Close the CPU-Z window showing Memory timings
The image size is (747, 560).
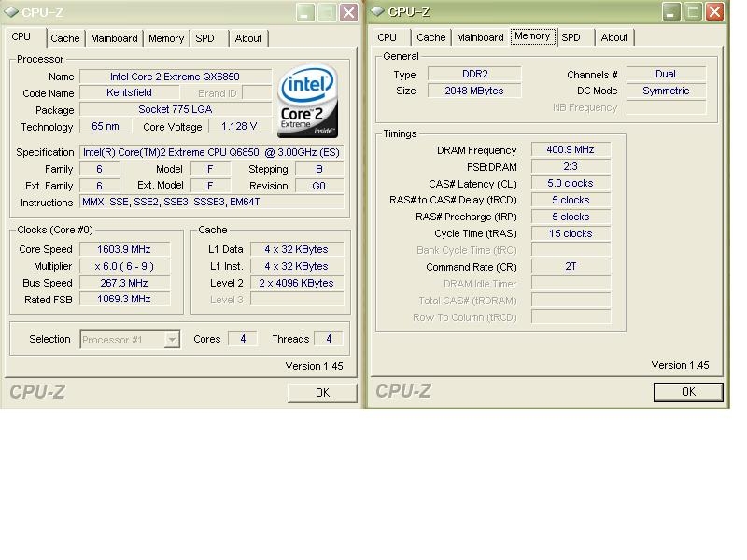(714, 12)
